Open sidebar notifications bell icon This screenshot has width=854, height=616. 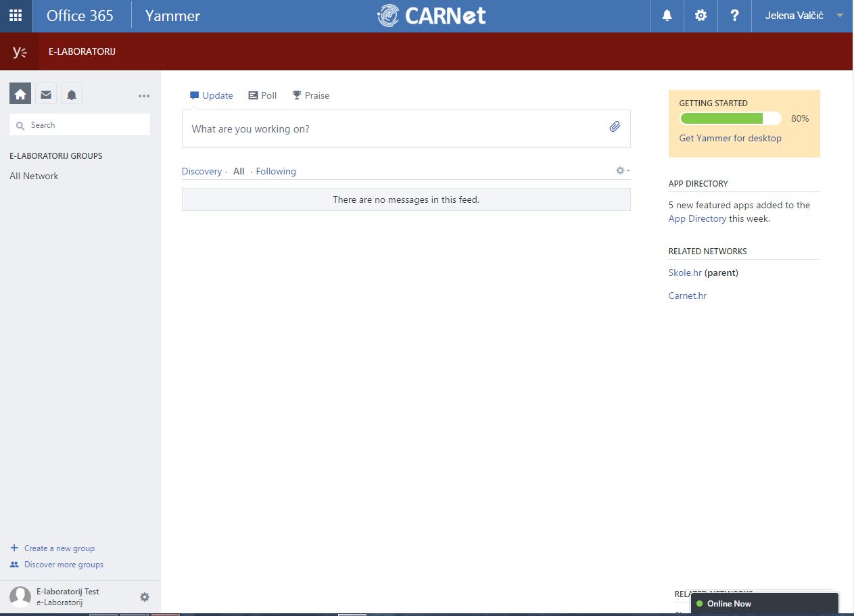point(72,94)
